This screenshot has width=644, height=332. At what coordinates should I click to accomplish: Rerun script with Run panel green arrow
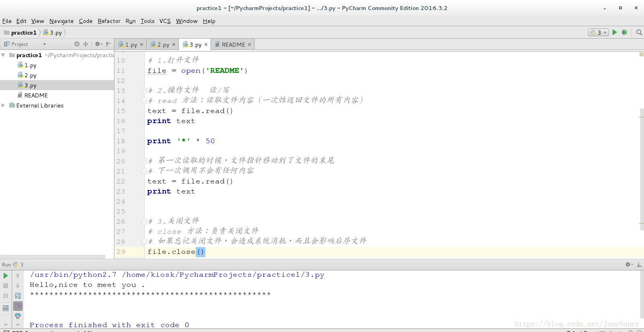click(6, 276)
